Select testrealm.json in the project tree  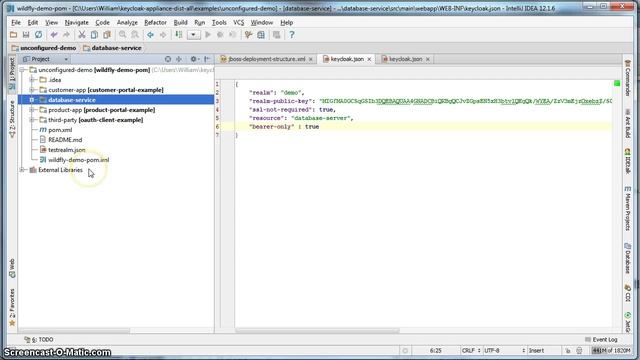(67, 150)
